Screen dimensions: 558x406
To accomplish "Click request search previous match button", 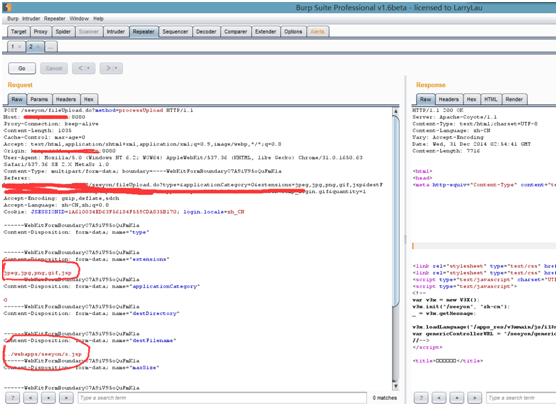I will pyautogui.click(x=31, y=398).
